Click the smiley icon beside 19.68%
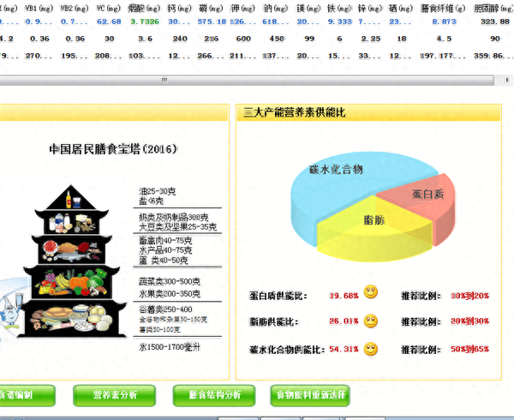 (x=371, y=291)
